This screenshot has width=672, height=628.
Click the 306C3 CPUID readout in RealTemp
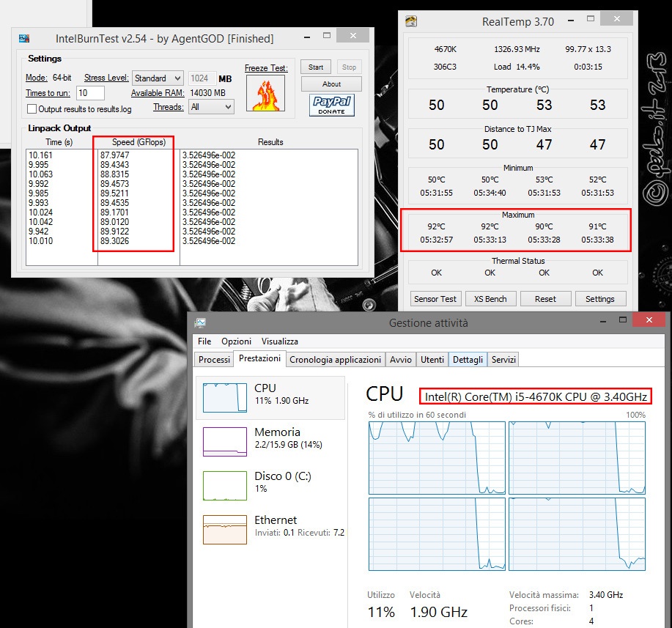445,67
